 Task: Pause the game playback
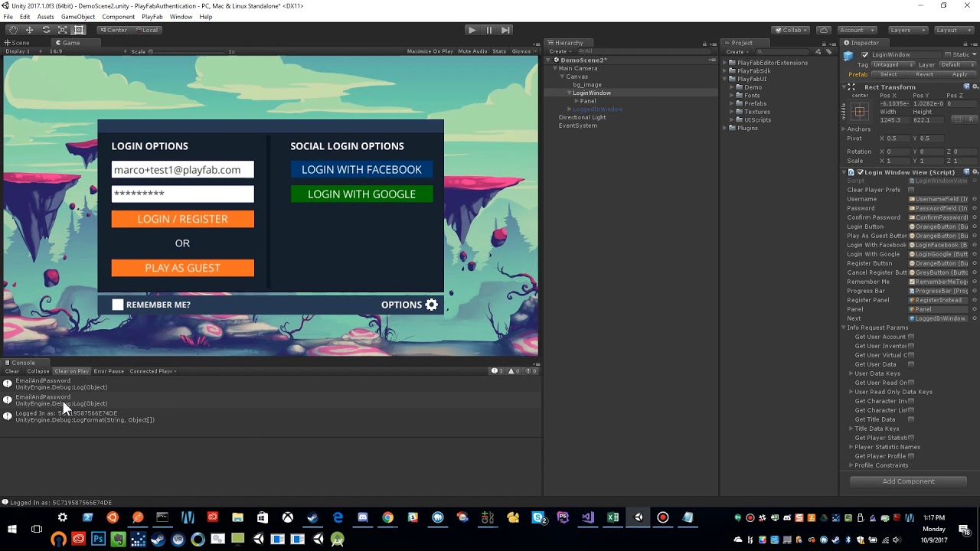pyautogui.click(x=488, y=30)
